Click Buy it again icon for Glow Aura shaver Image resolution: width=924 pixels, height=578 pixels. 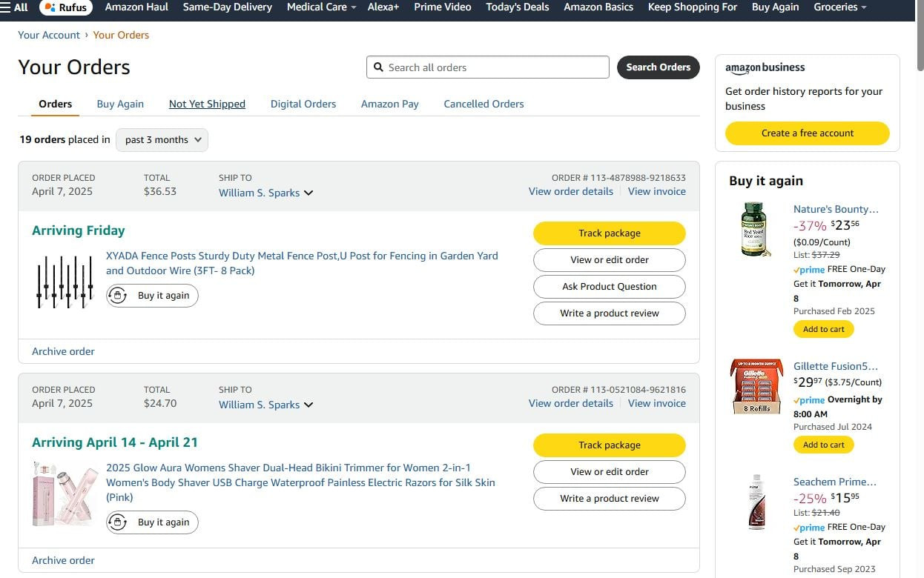pos(117,522)
